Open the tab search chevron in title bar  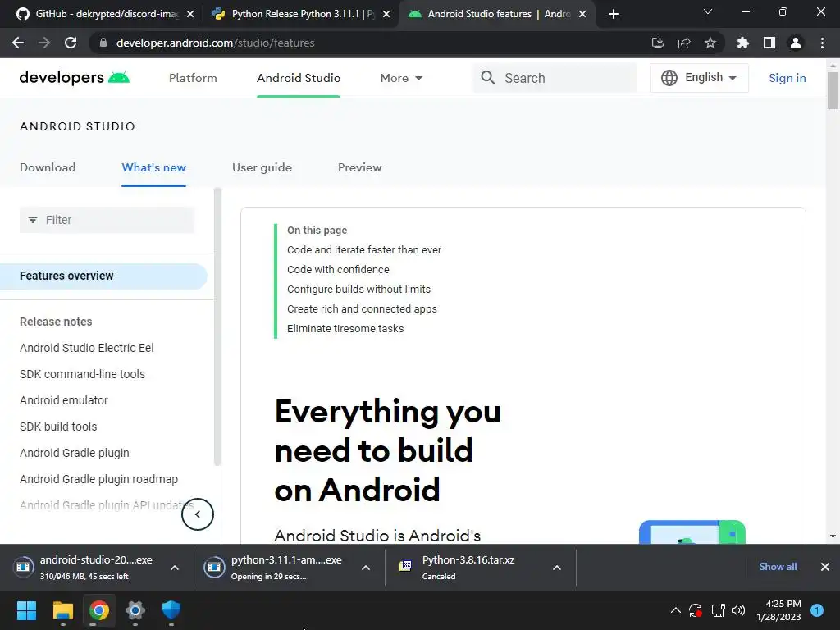(708, 11)
